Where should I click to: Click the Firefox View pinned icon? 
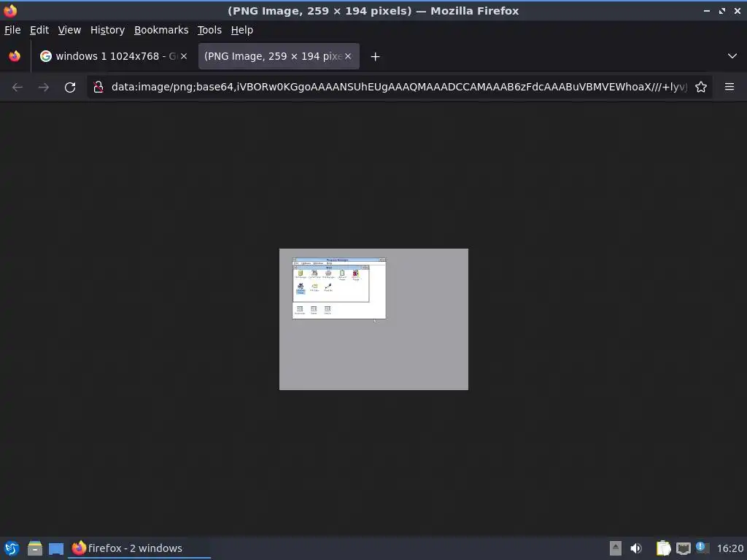[15, 56]
